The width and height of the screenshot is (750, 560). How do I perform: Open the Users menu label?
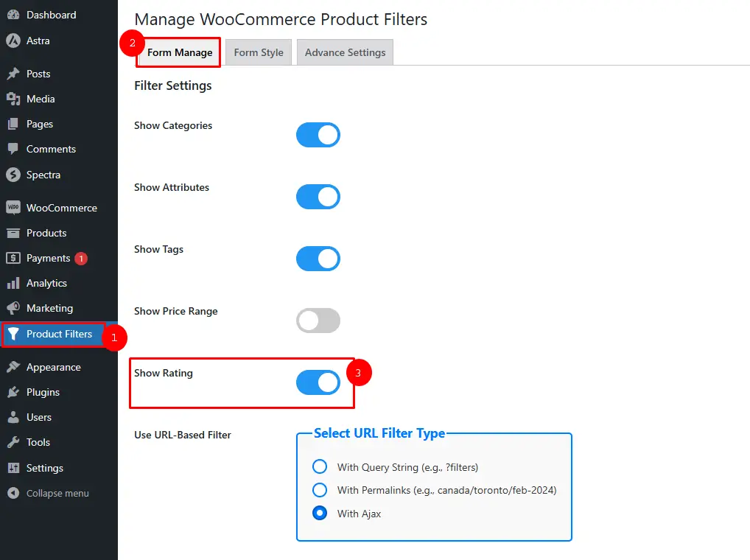(x=39, y=417)
